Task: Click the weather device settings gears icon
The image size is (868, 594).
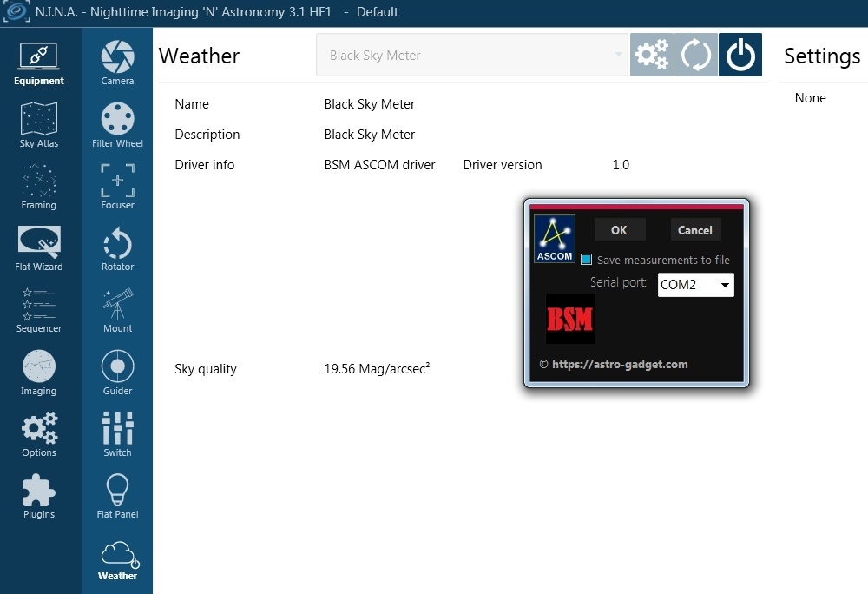Action: (651, 56)
